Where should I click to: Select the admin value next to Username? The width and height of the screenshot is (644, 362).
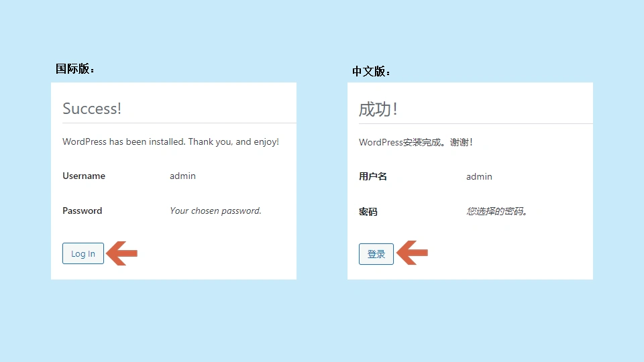[x=182, y=176]
